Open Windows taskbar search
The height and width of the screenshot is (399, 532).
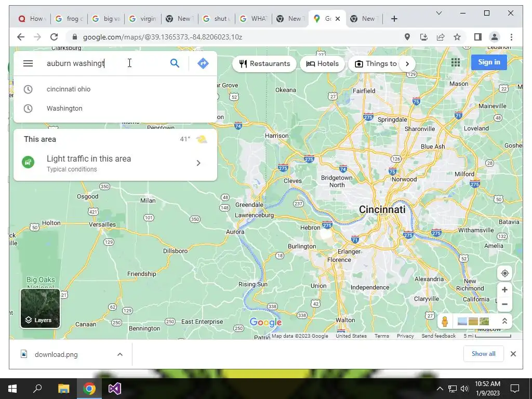point(37,389)
